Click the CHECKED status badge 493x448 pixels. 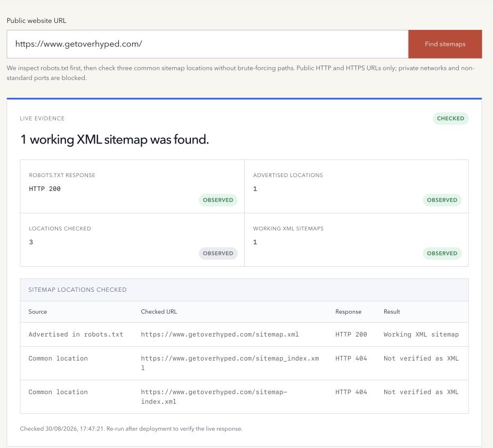pyautogui.click(x=450, y=118)
